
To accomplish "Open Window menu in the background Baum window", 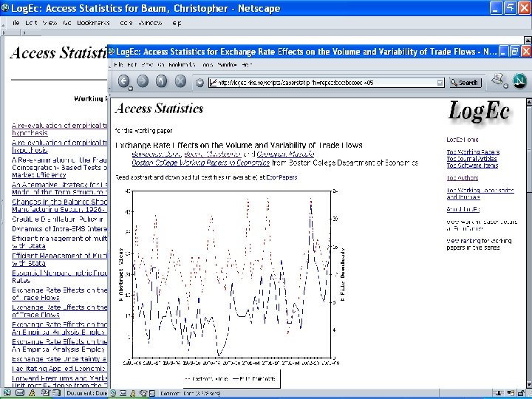I will [x=150, y=23].
